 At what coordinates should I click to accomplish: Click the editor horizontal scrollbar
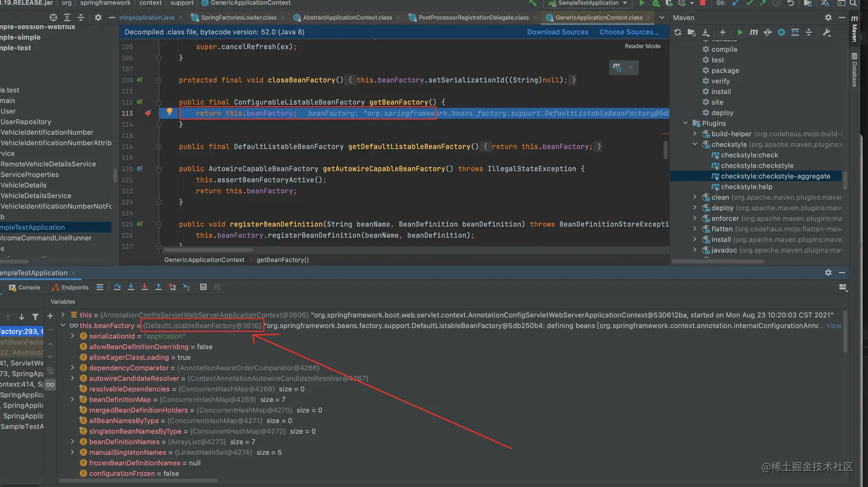click(x=208, y=250)
